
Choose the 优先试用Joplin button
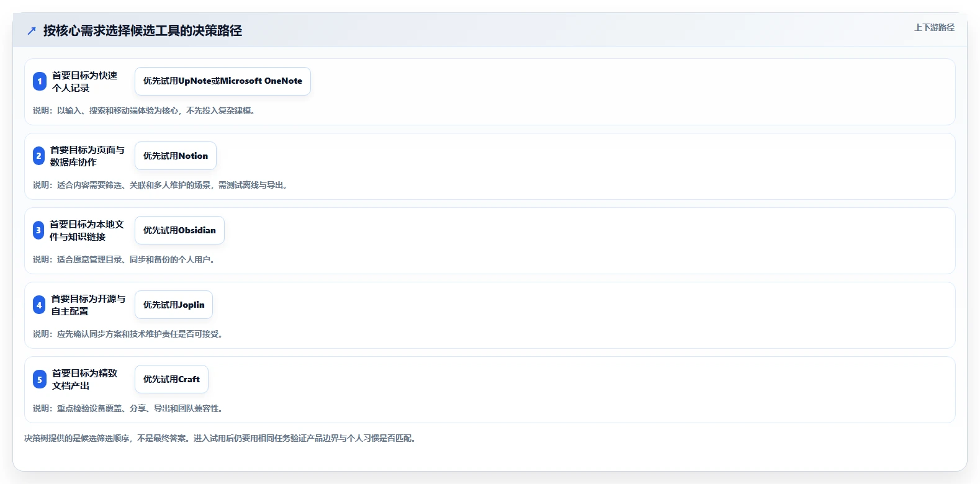pos(174,305)
